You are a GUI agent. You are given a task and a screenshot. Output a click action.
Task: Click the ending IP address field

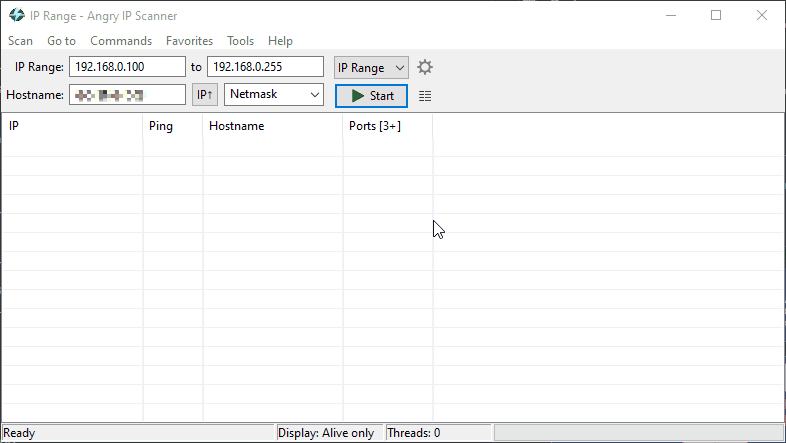(x=264, y=67)
